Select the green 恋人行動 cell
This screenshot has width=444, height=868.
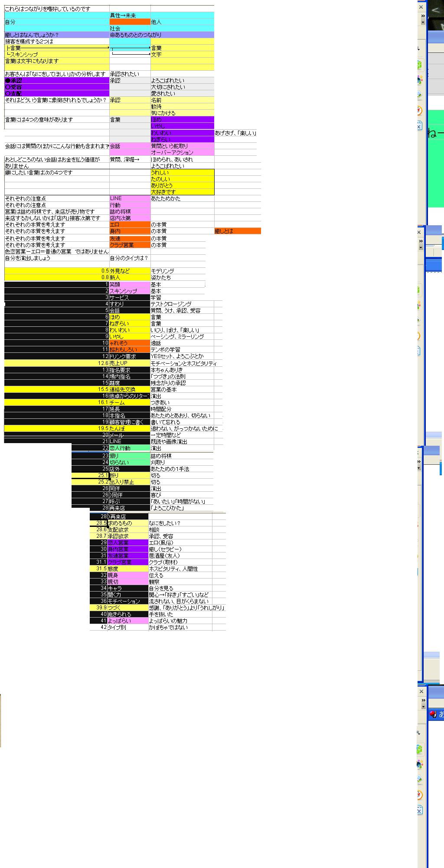[130, 448]
